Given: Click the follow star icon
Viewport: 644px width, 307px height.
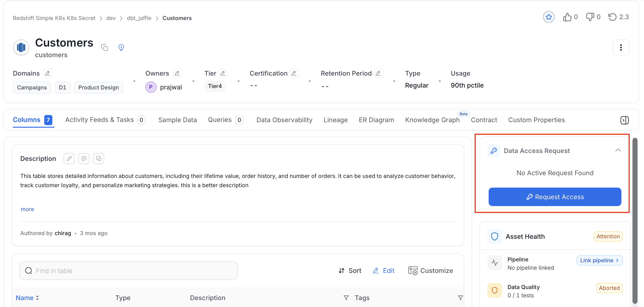Looking at the screenshot, I should click(x=549, y=17).
